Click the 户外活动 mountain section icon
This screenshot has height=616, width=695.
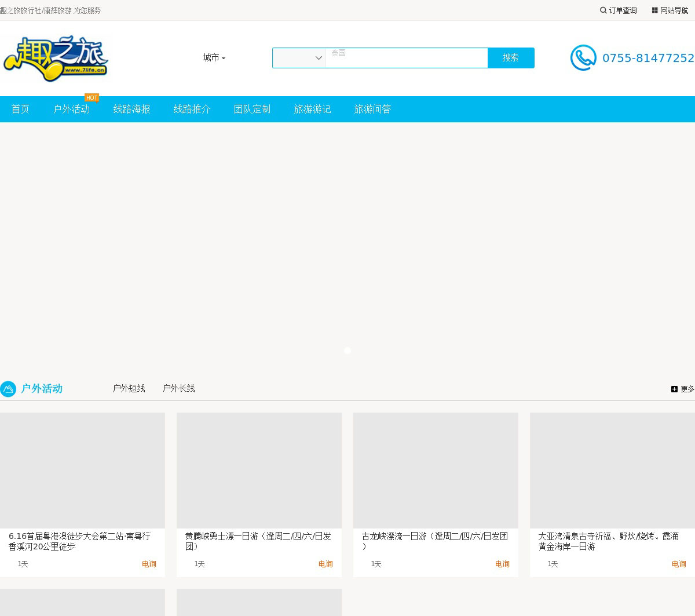(x=8, y=389)
